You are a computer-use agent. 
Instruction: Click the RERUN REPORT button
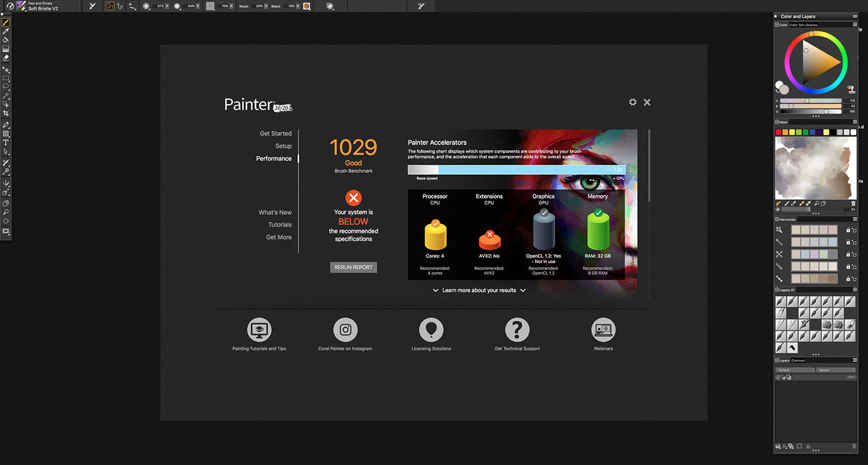[353, 267]
